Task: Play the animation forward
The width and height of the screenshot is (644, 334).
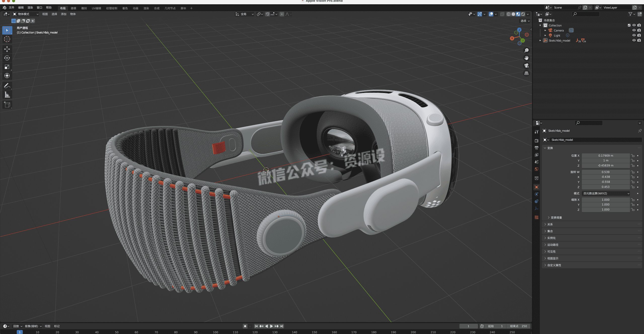Action: 272,326
